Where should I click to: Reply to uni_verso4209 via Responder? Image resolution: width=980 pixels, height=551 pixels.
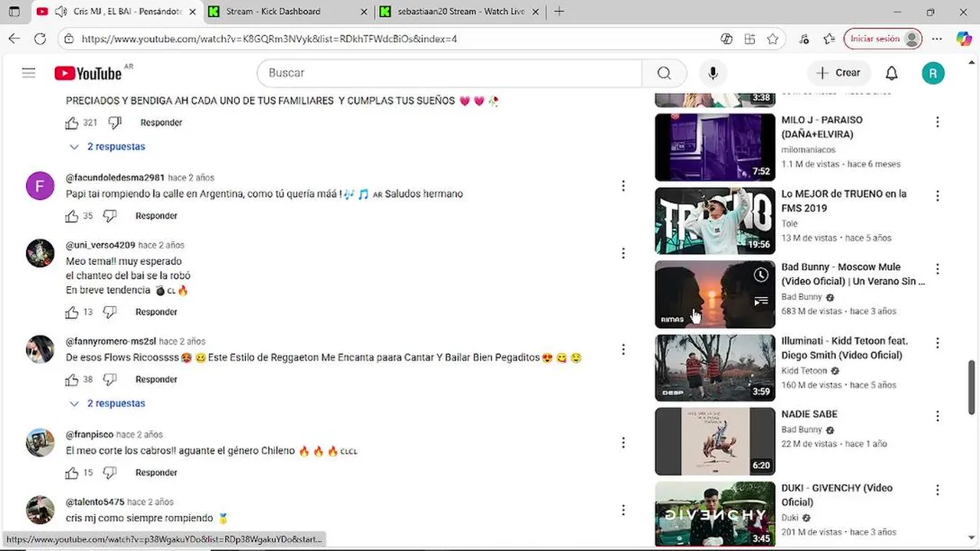pyautogui.click(x=156, y=312)
